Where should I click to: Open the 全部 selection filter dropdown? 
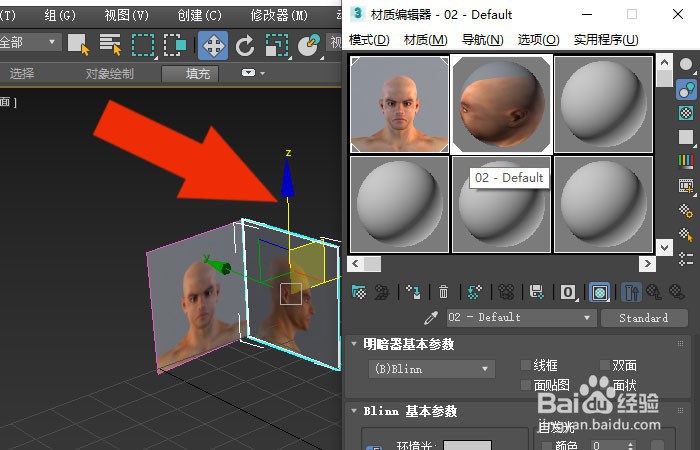coord(29,43)
